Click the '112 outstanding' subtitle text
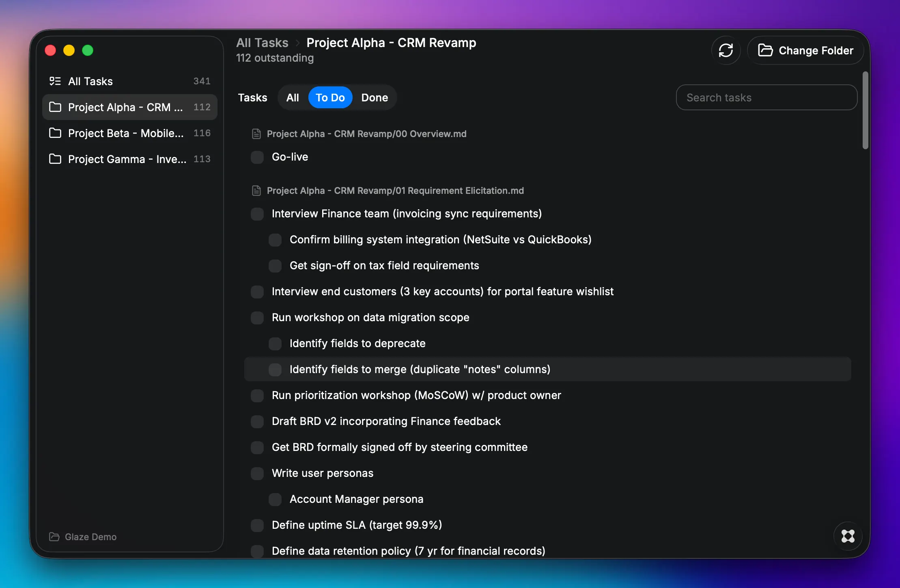Image resolution: width=900 pixels, height=588 pixels. (275, 58)
